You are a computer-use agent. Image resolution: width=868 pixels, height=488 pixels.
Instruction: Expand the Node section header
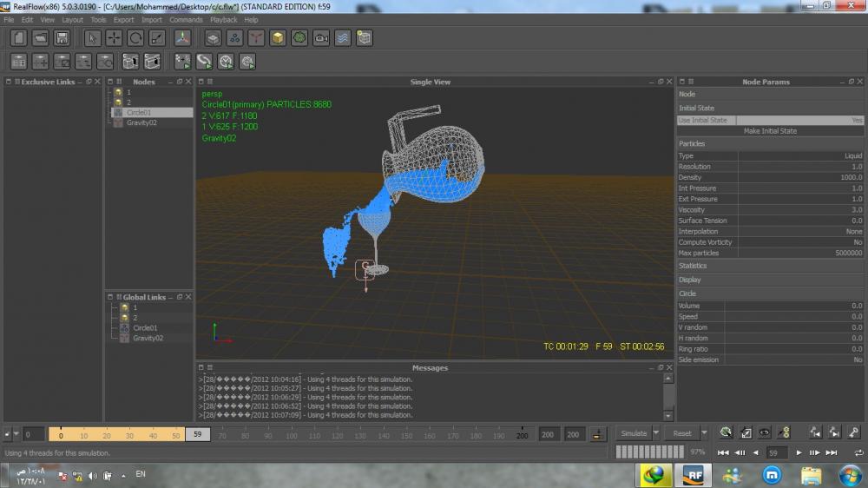[x=770, y=94]
